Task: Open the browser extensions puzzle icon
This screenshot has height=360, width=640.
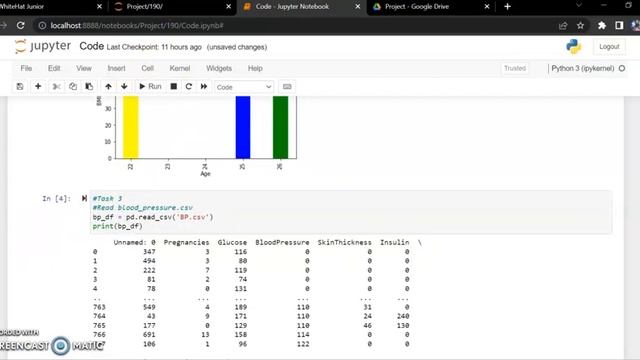Action: [602, 26]
